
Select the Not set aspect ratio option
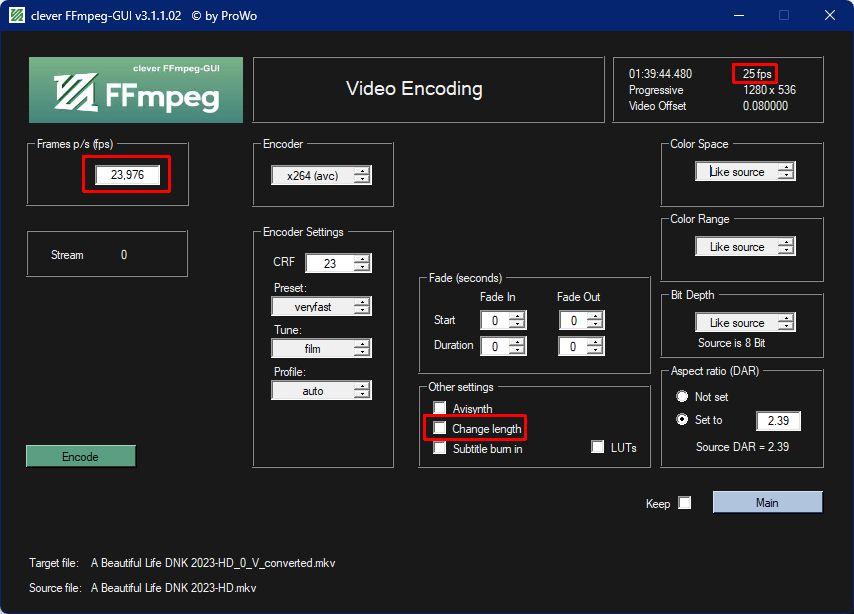[x=682, y=396]
